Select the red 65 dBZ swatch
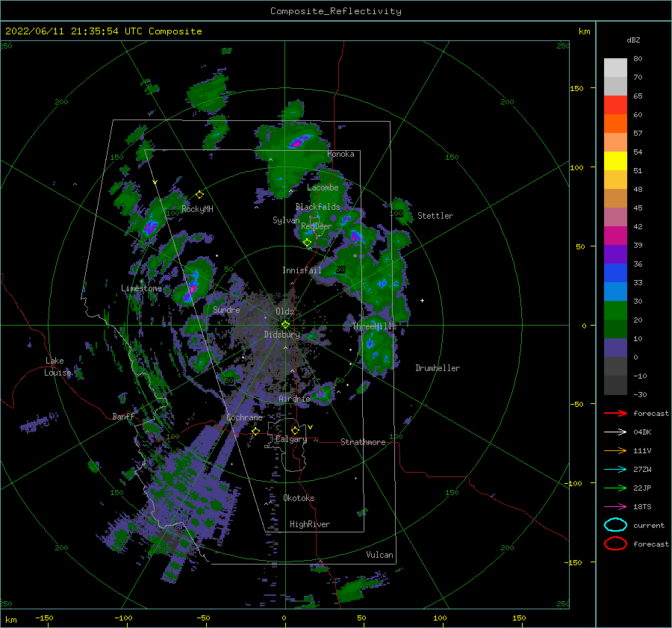This screenshot has width=672, height=628. point(615,105)
